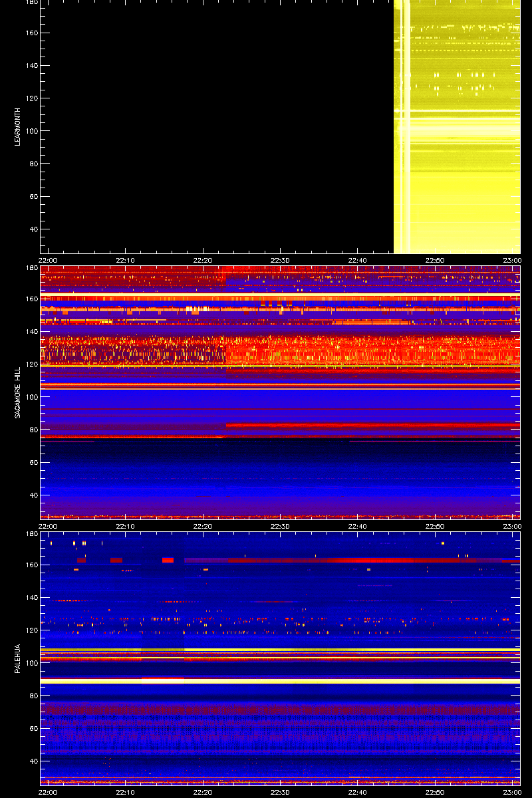Select the 22:50 tick under Learmonth plot
Image resolution: width=532 pixels, height=798 pixels.
pyautogui.click(x=435, y=260)
